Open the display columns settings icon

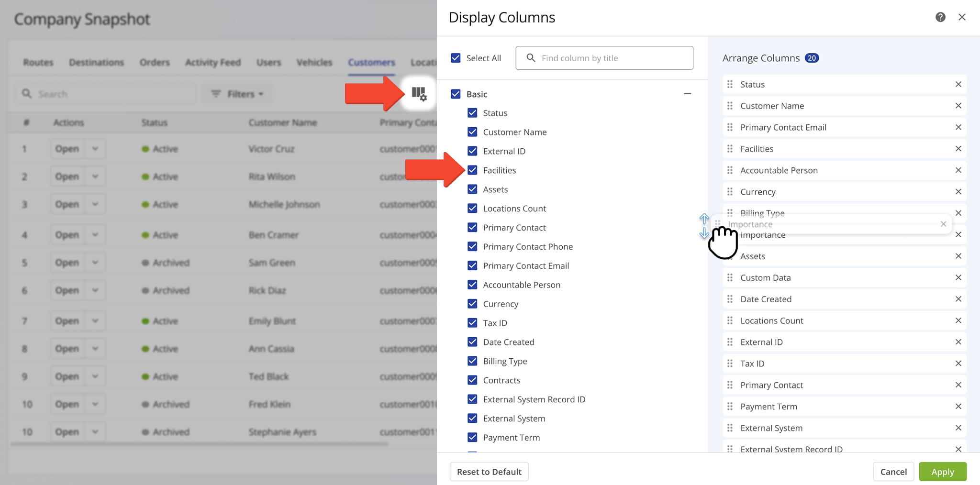click(x=419, y=93)
